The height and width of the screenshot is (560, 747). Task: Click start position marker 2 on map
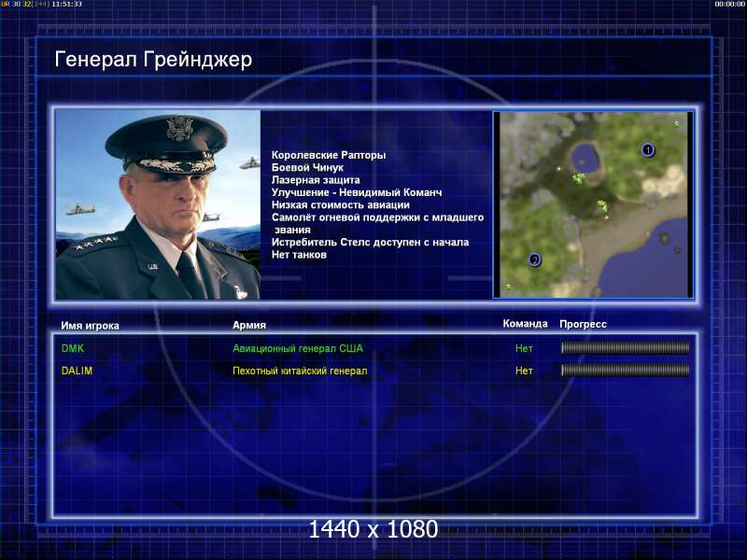point(534,259)
